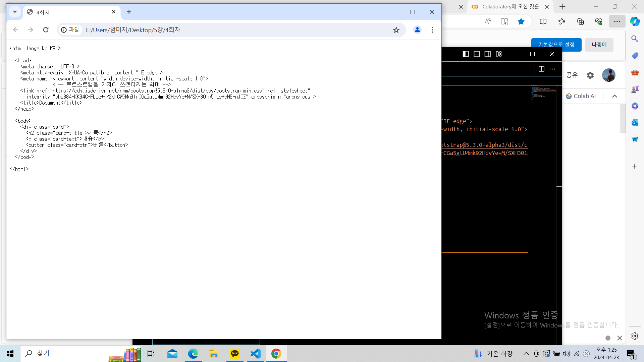Click the 파일 site info chip
644x362 pixels.
pos(70,30)
